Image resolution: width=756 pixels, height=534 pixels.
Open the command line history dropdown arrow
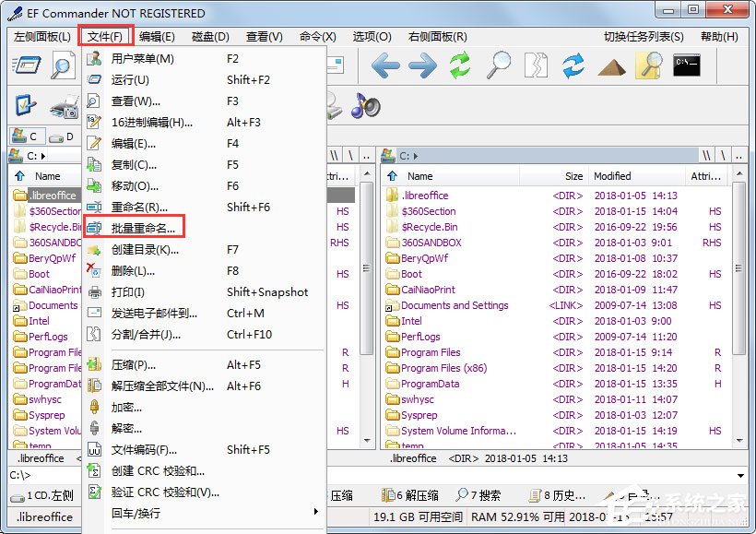[740, 476]
